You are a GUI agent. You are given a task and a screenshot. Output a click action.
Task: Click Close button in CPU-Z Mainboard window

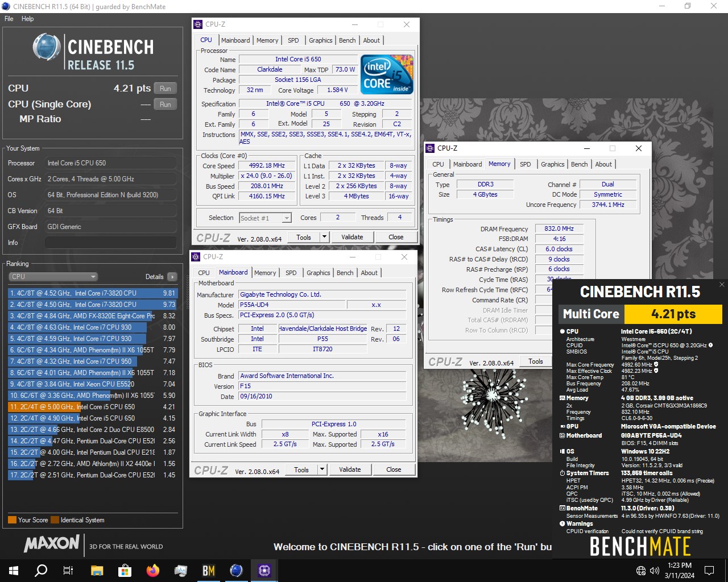point(394,469)
